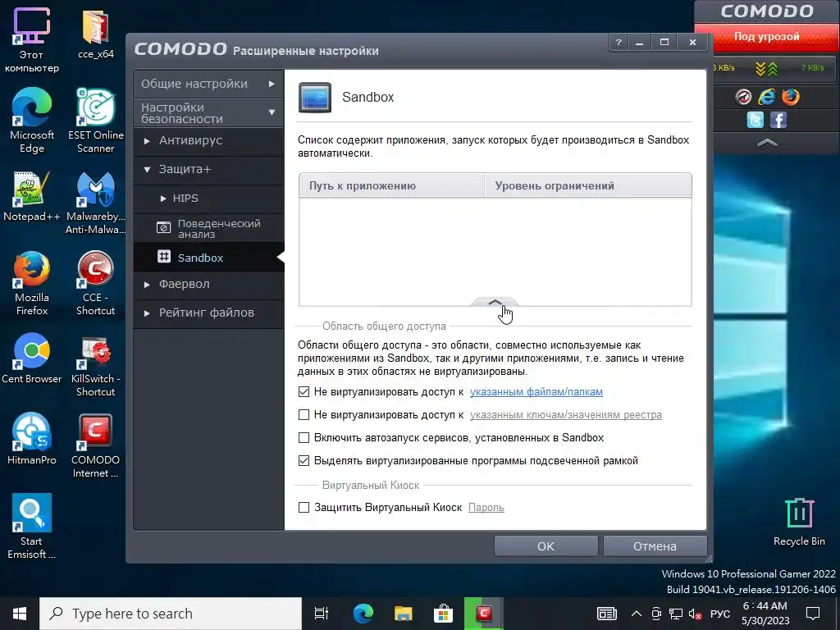
Task: Click the muted volume tray icon
Action: tap(695, 614)
